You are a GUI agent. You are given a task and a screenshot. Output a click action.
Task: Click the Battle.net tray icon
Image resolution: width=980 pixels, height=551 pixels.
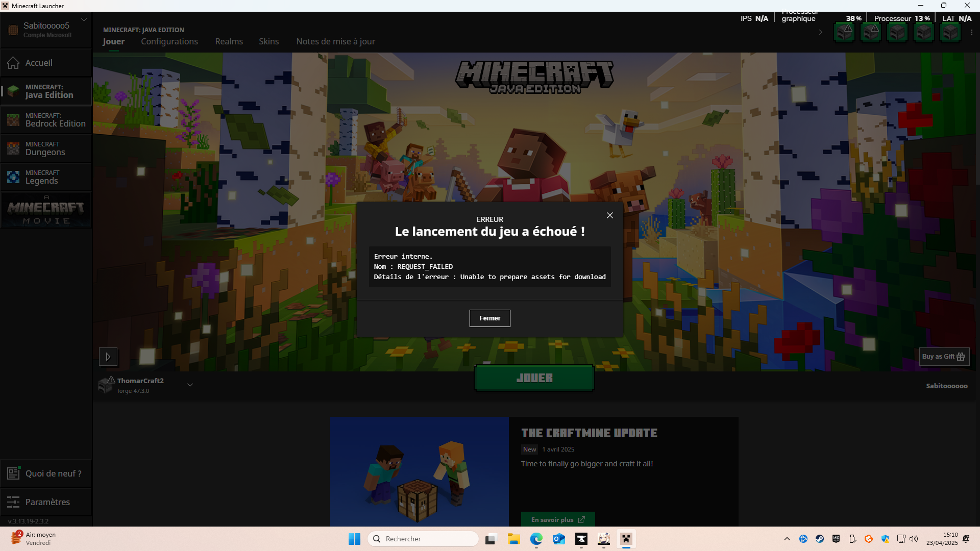coord(803,539)
